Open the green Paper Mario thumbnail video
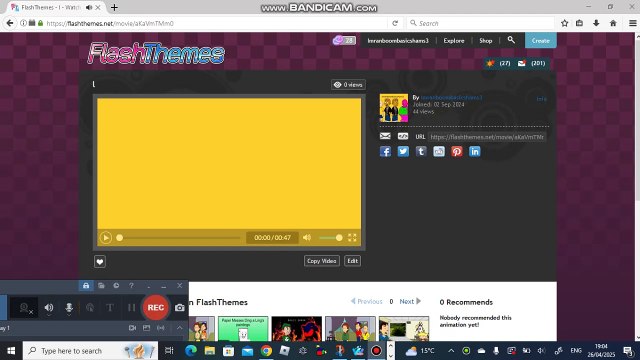640x360 pixels. (243, 329)
